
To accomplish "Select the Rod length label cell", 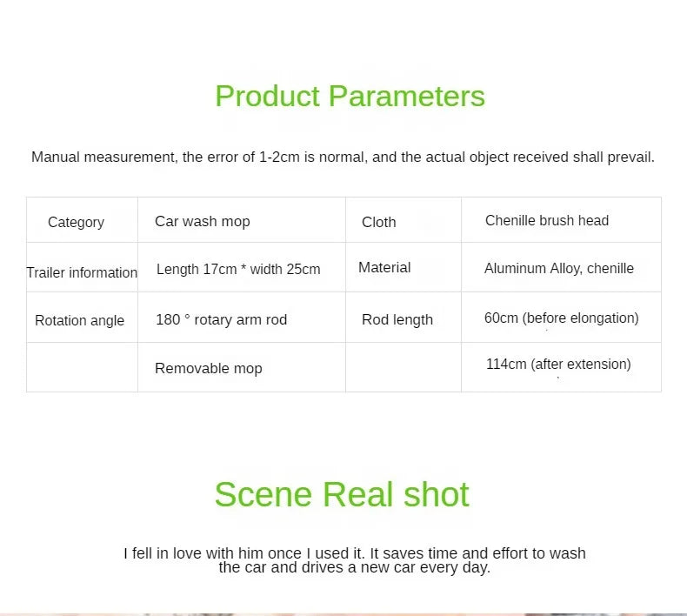I will point(397,319).
